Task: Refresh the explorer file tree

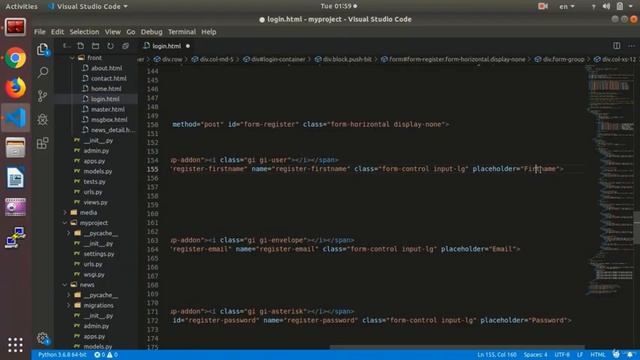Action: pyautogui.click(x=110, y=46)
